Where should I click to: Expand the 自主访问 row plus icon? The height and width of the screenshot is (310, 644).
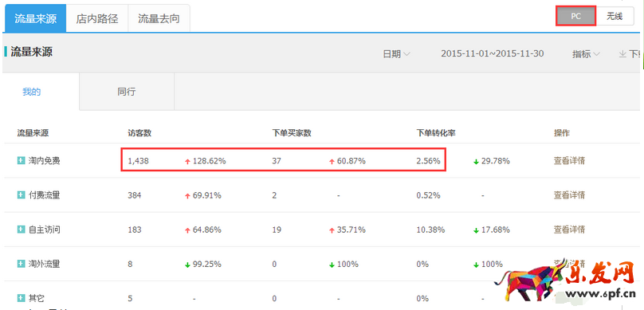pyautogui.click(x=21, y=230)
